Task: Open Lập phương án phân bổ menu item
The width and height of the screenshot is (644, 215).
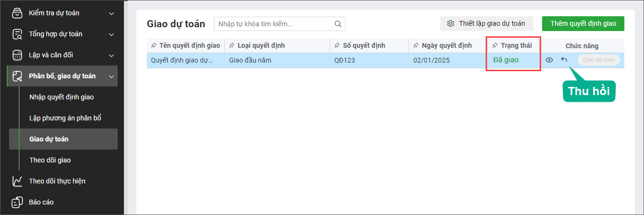Action: pyautogui.click(x=65, y=118)
